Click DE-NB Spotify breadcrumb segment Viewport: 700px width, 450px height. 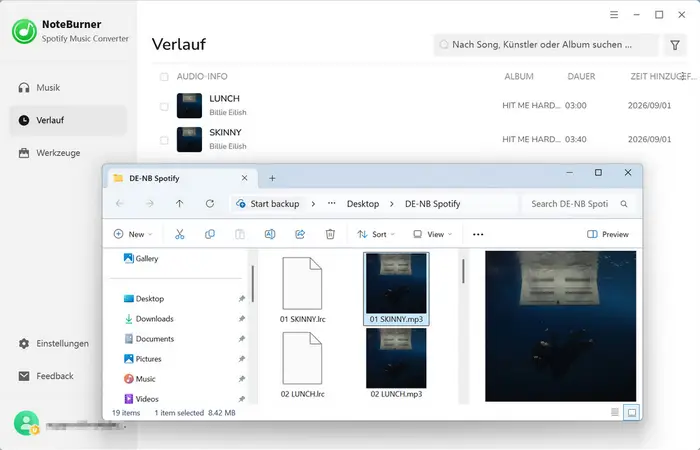433,204
